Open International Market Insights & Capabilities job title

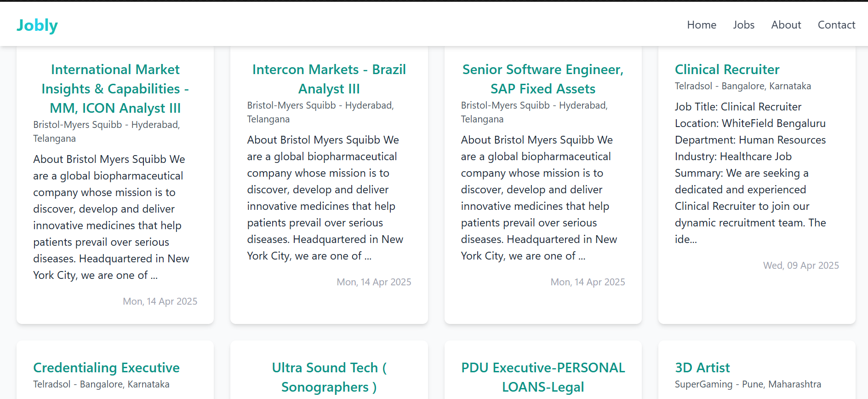pyautogui.click(x=115, y=89)
